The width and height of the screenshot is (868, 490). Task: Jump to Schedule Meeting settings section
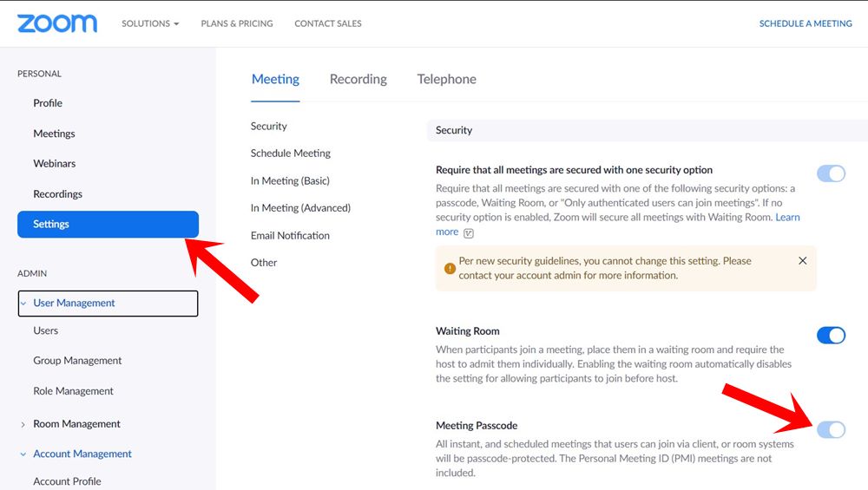(290, 154)
